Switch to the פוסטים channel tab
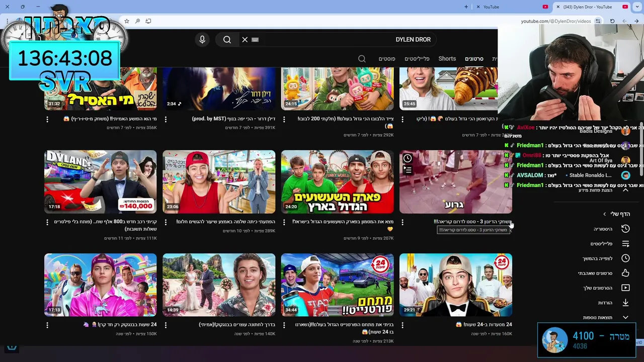 click(x=387, y=59)
